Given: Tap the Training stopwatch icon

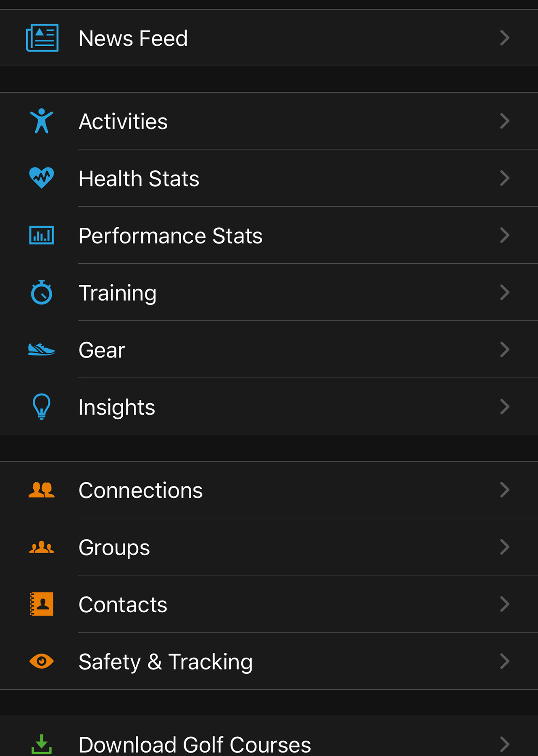Looking at the screenshot, I should point(42,292).
